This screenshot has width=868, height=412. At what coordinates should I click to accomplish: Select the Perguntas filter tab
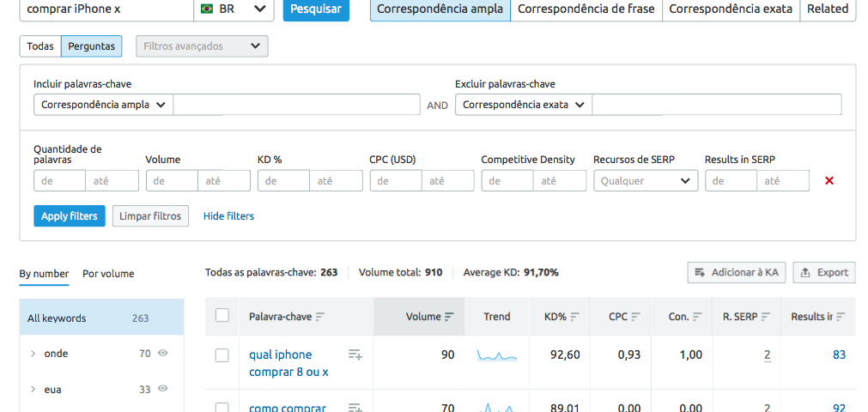tap(91, 46)
